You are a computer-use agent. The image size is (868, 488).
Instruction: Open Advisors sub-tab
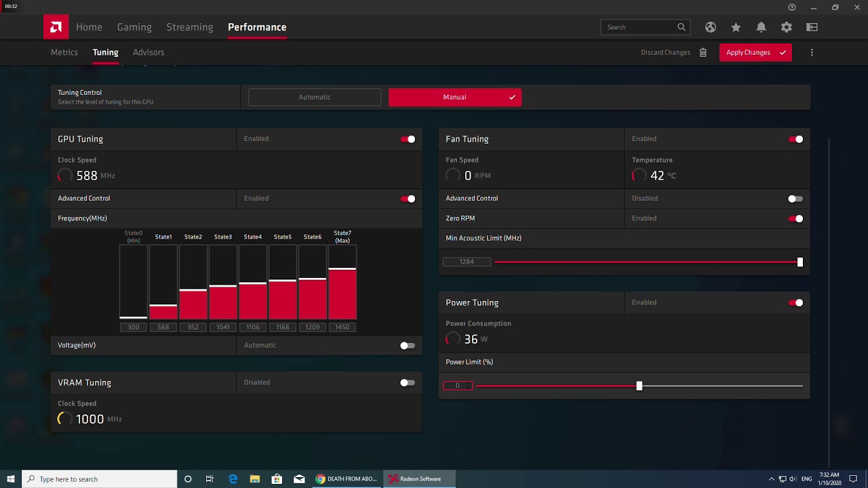(149, 52)
